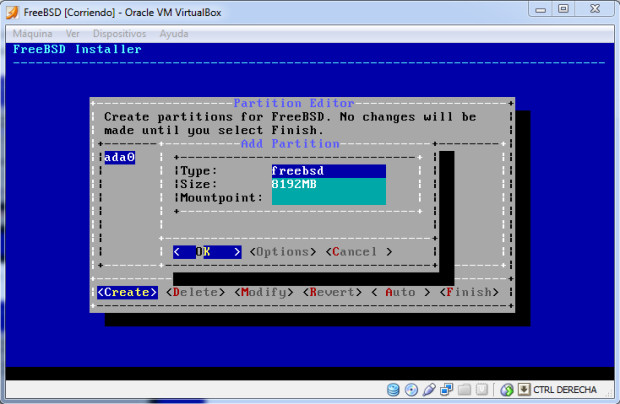Click the VirtualBox icon in title bar
The width and height of the screenshot is (620, 404).
coord(11,10)
